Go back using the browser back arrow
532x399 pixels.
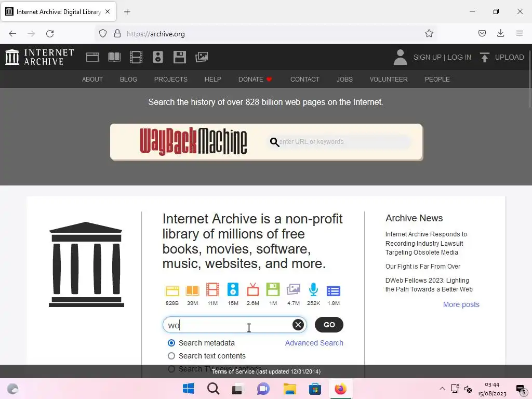[12, 33]
